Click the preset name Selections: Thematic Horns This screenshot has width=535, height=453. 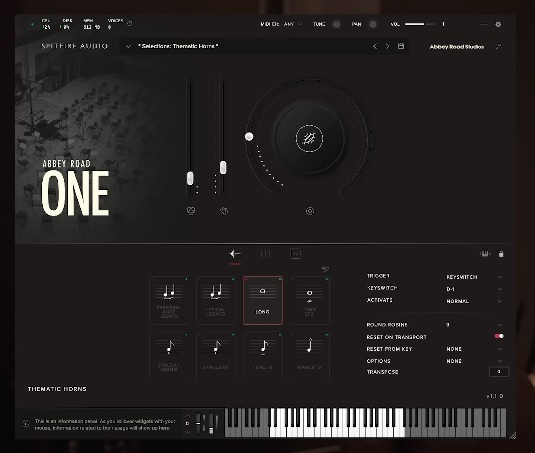(x=178, y=46)
